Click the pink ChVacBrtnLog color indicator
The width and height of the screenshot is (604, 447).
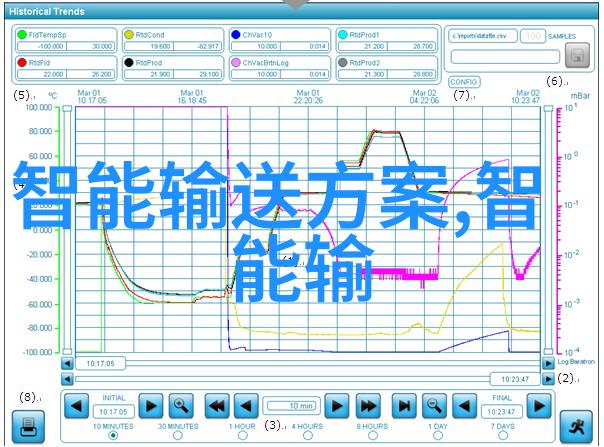[236, 62]
